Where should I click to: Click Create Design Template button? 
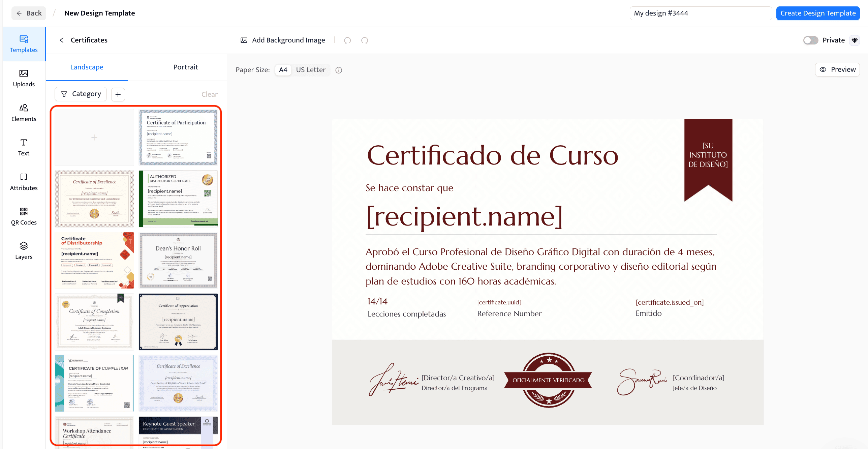tap(818, 13)
